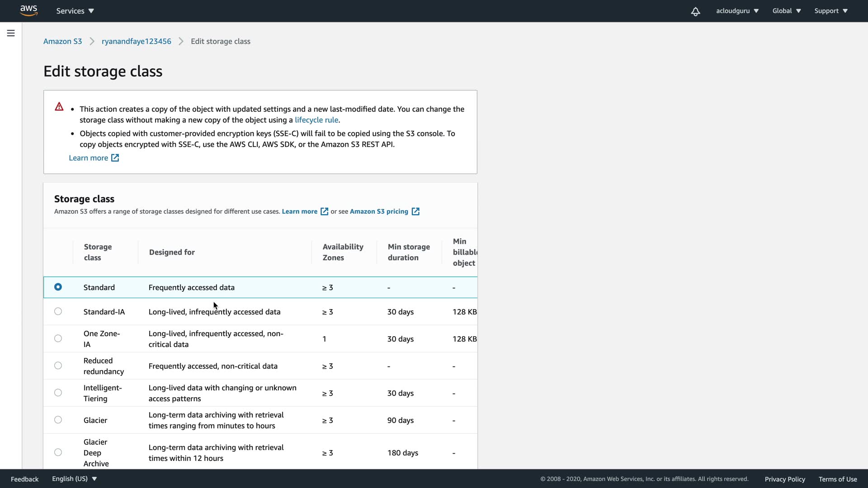Select the Glacier storage class radio
This screenshot has width=868, height=488.
pos(58,420)
